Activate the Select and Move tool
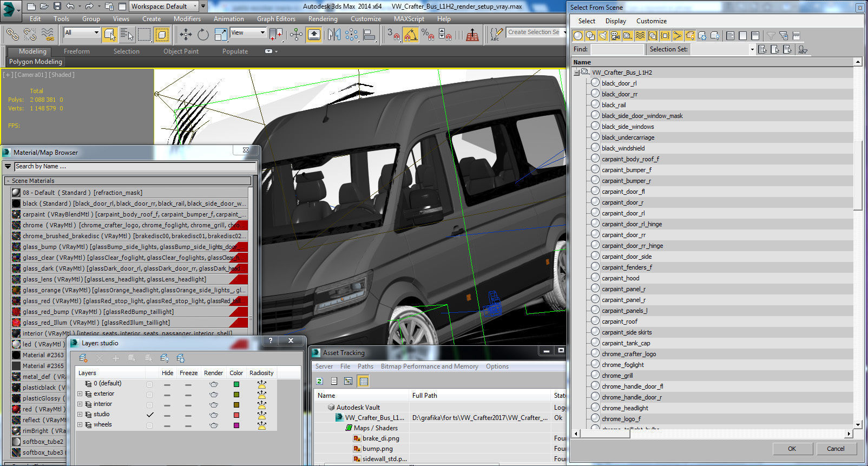Image resolution: width=868 pixels, height=466 pixels. point(186,35)
